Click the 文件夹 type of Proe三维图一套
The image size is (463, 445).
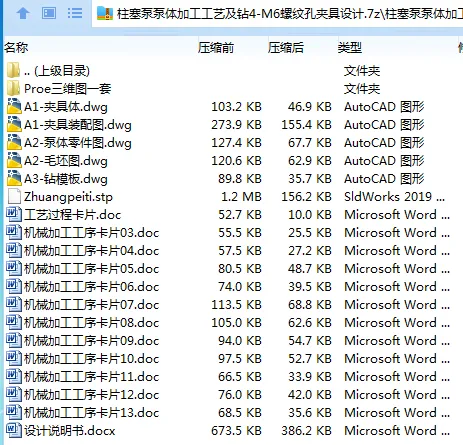coord(362,89)
